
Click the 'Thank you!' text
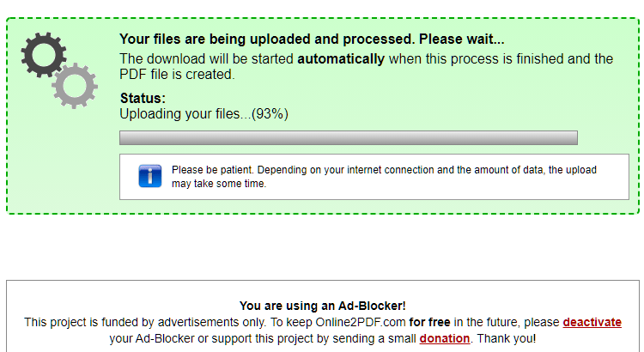pyautogui.click(x=506, y=338)
